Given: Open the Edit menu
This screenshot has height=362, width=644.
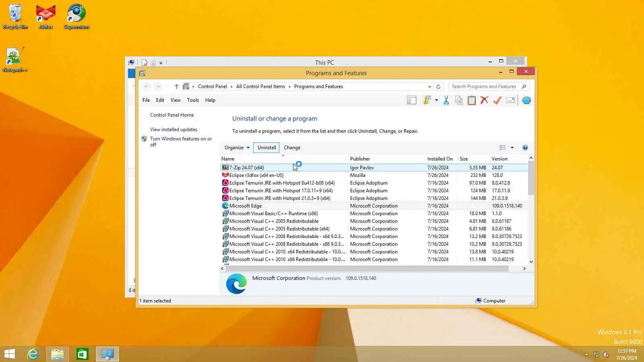Looking at the screenshot, I should tap(160, 100).
